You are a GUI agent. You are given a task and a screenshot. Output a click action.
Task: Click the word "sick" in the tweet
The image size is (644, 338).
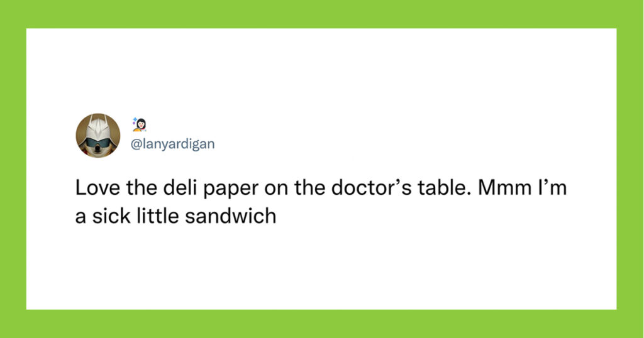[x=111, y=215]
